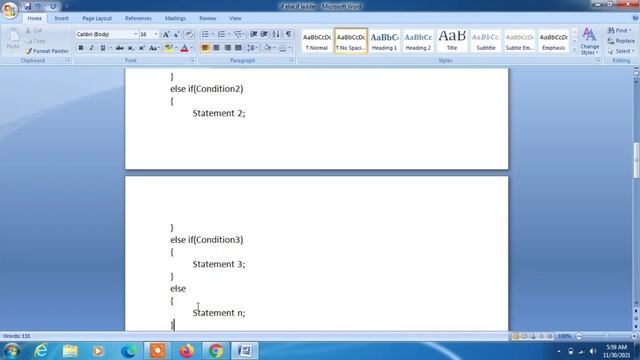Click the Numbering list icon
Image resolution: width=640 pixels, height=360 pixels.
pos(221,34)
